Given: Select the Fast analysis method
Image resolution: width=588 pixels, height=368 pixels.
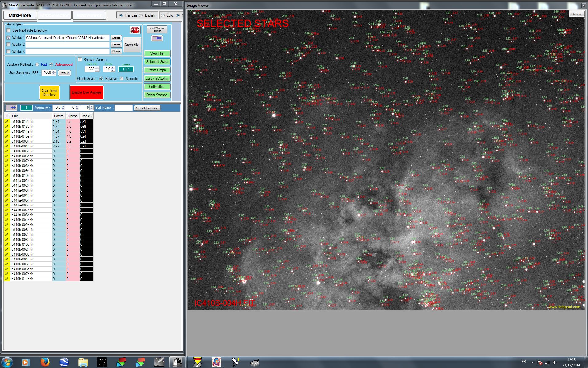Looking at the screenshot, I should click(37, 65).
